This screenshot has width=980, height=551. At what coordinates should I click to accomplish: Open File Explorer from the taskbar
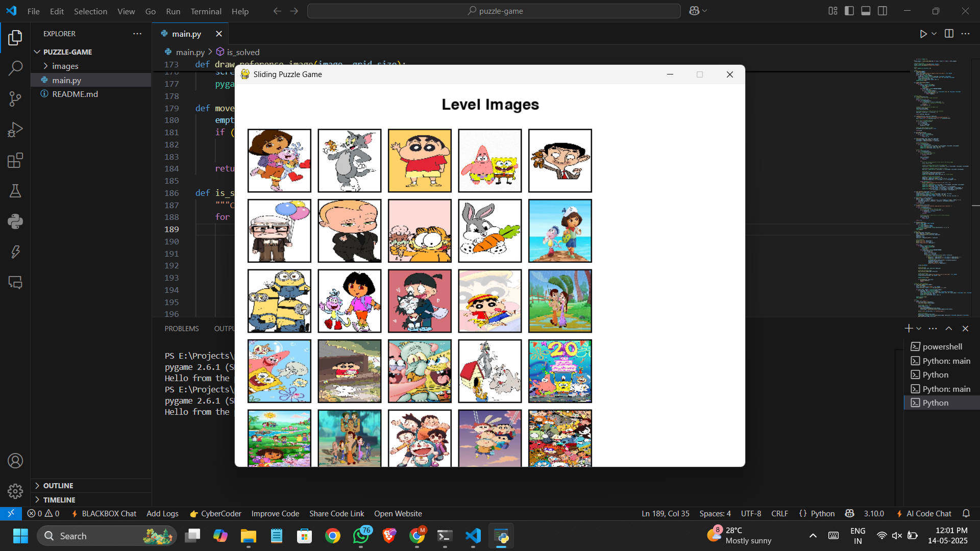[249, 536]
